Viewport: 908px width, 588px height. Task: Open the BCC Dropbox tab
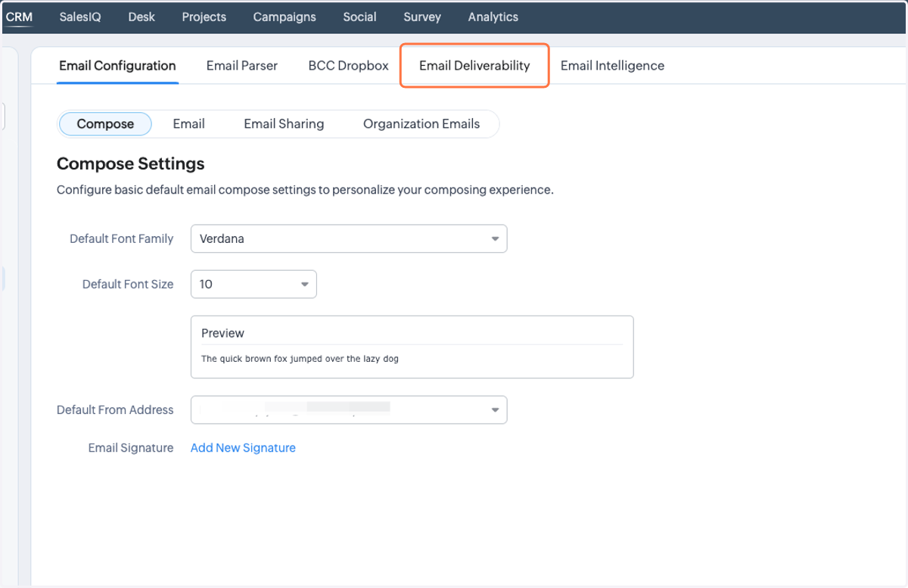click(x=349, y=66)
